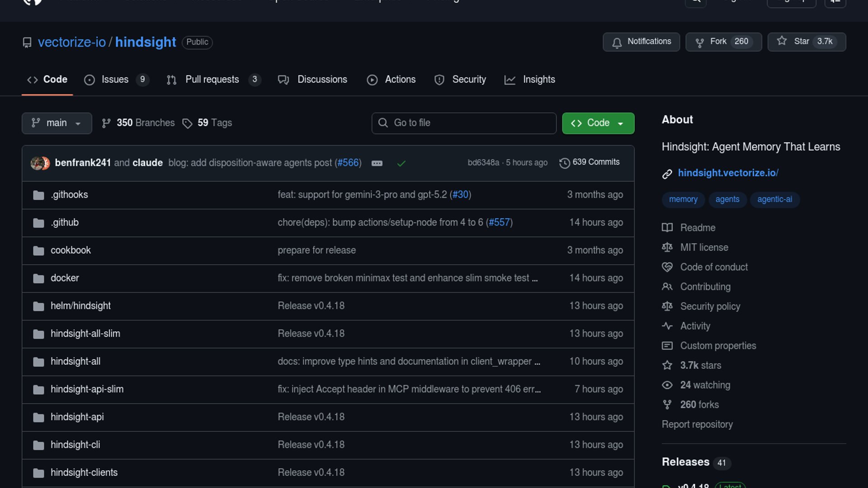The width and height of the screenshot is (868, 488).
Task: Open hindsight.vectorize.io website link
Action: [727, 173]
